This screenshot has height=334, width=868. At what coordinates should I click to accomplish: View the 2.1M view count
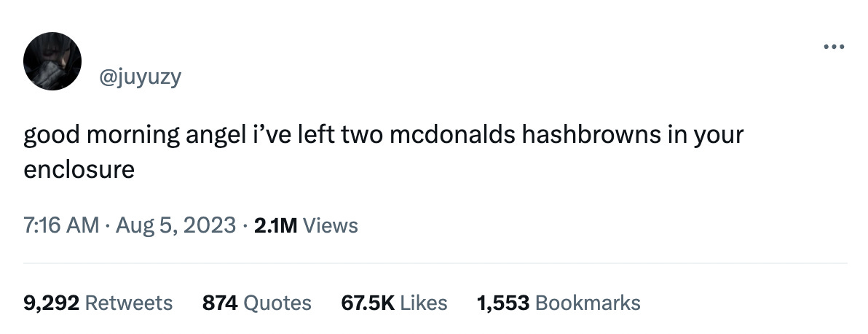[276, 225]
